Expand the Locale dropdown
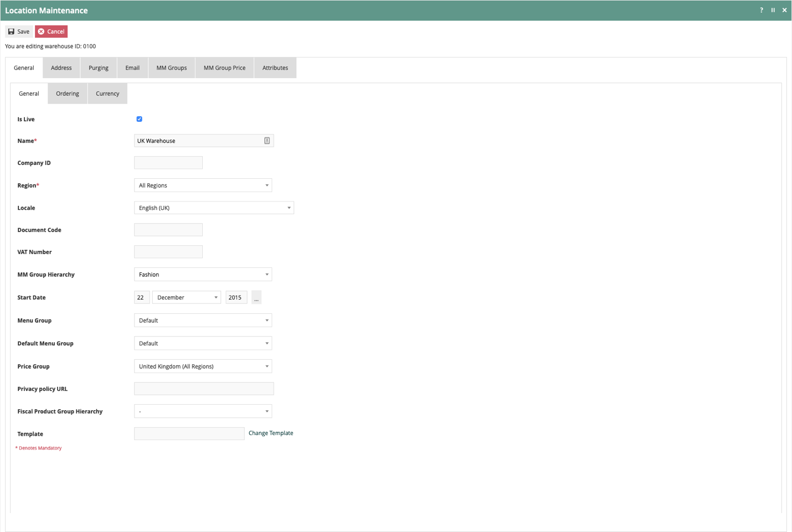Image resolution: width=792 pixels, height=532 pixels. point(214,208)
